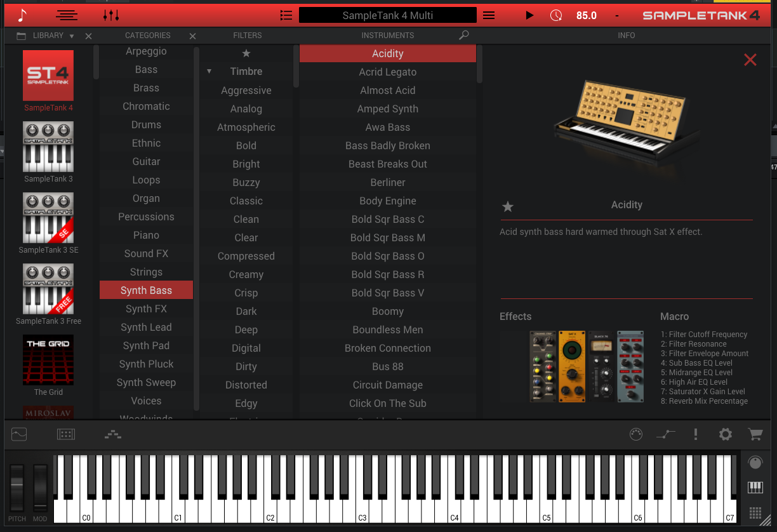Open the orange Sat X effect module
The width and height of the screenshot is (777, 532).
[572, 366]
